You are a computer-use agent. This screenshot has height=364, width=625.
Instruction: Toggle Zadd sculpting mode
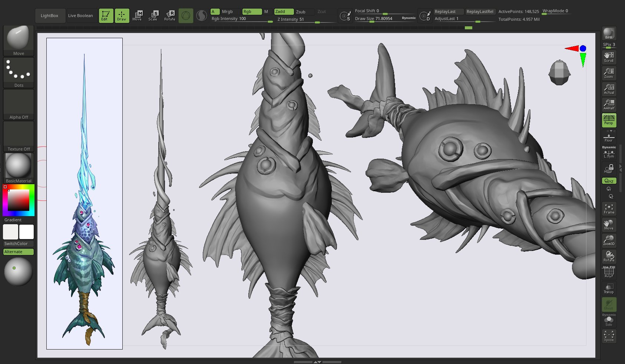click(284, 11)
